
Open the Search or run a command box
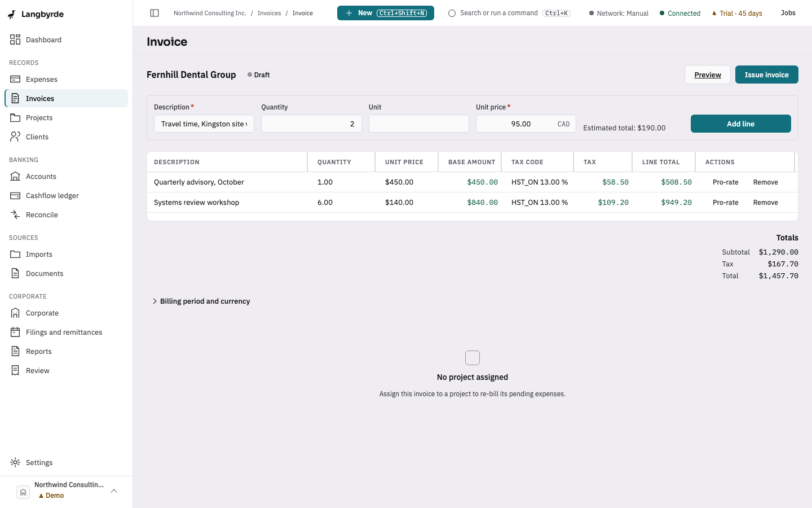coord(509,13)
